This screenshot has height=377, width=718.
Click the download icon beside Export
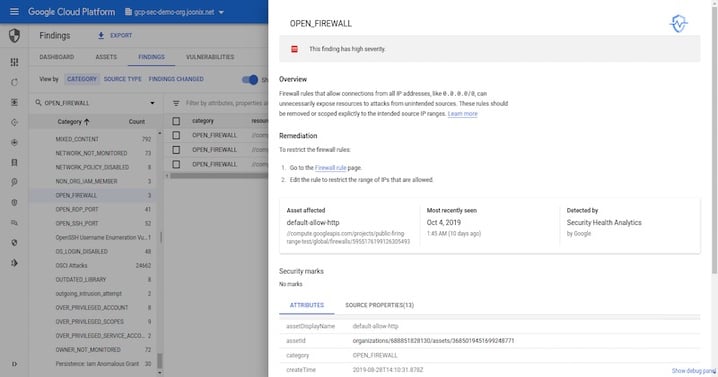(101, 35)
